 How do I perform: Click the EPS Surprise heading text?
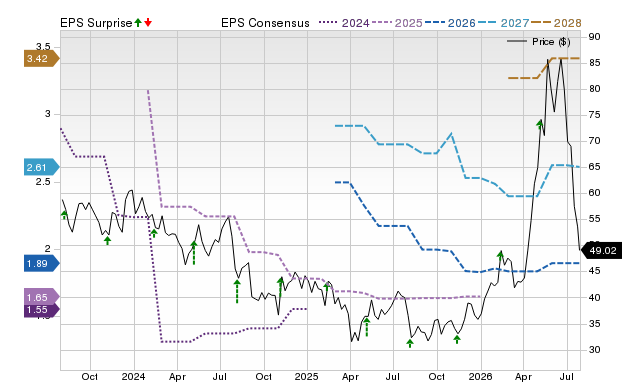pos(96,23)
